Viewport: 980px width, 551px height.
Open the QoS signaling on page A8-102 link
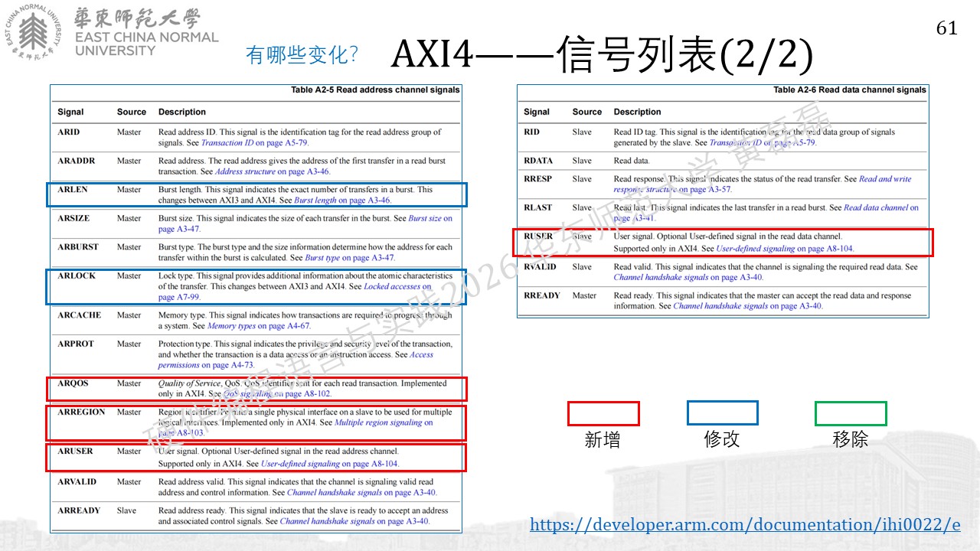(277, 394)
